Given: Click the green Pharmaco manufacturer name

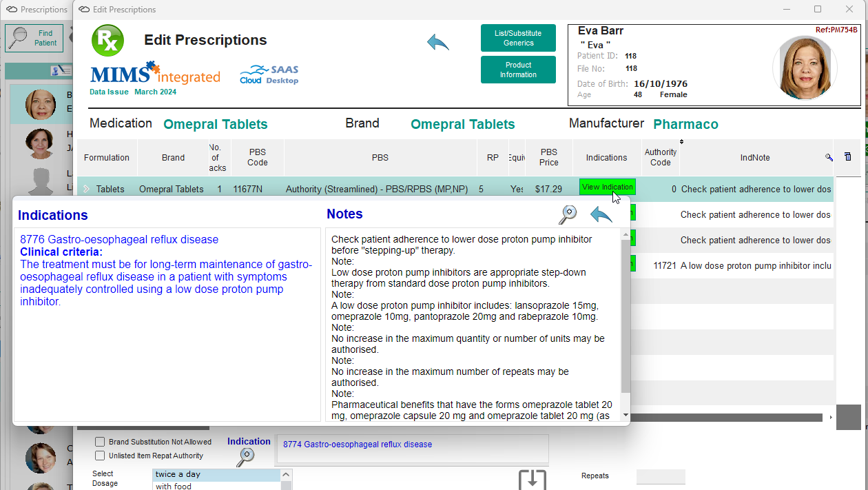Looking at the screenshot, I should coord(685,124).
